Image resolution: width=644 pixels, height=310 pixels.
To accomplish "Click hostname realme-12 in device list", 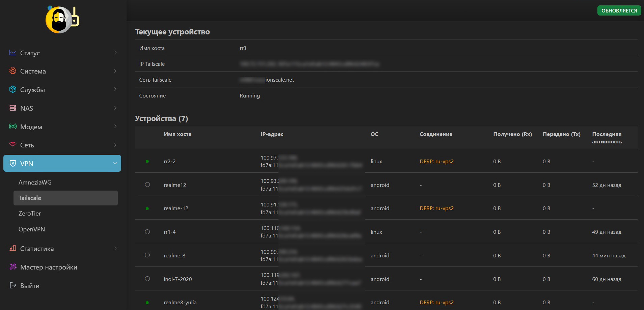I will (176, 208).
